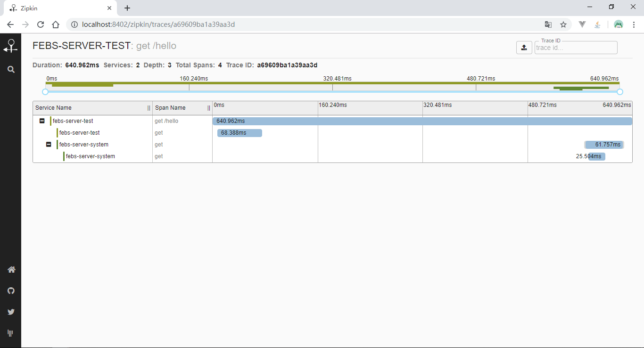Click the 640.962ms span bar
644x348 pixels.
422,121
